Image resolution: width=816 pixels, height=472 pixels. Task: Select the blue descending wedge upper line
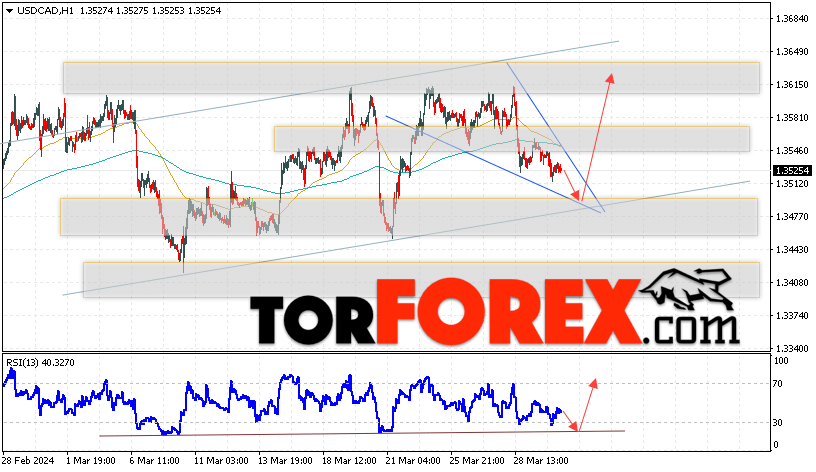coord(555,137)
